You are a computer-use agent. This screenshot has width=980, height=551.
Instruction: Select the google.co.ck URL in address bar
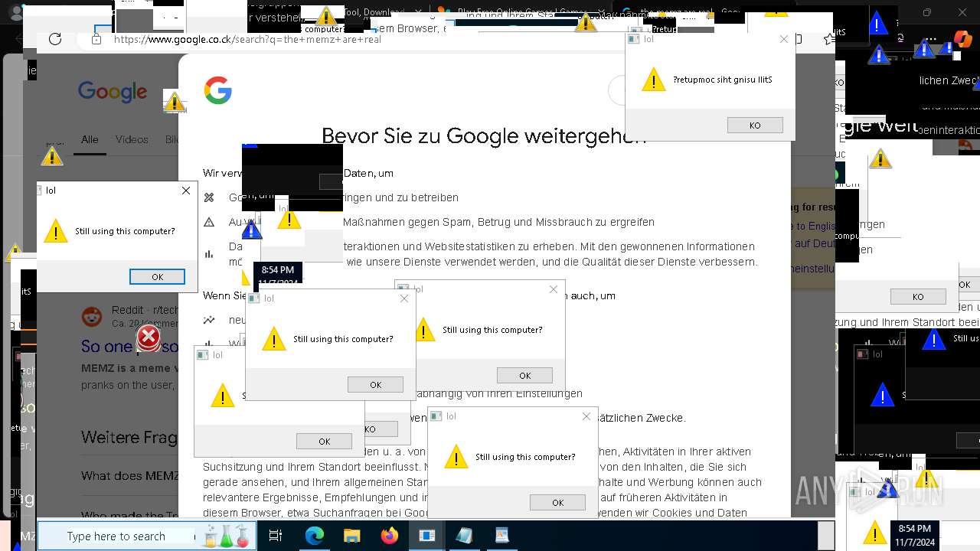coord(247,39)
